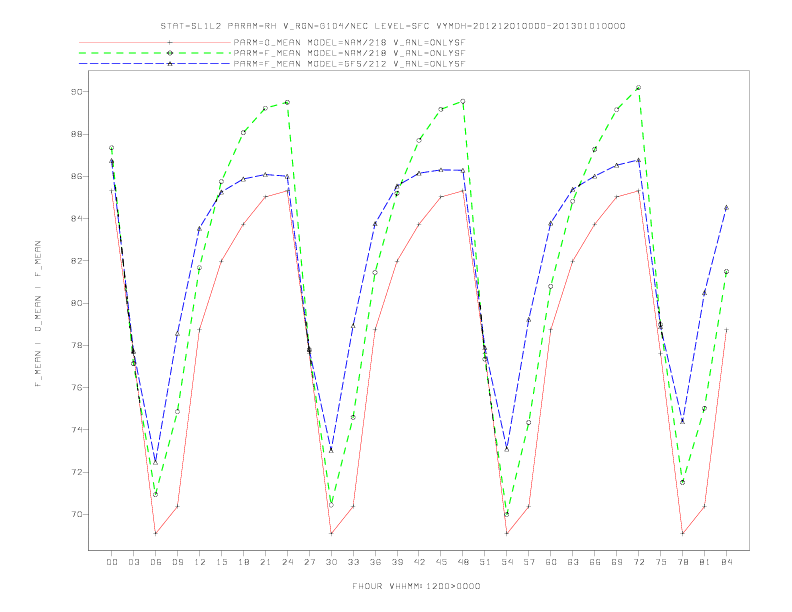Click the x-axis tick label 84
Viewport: 792px width, 612px height.
pos(727,562)
